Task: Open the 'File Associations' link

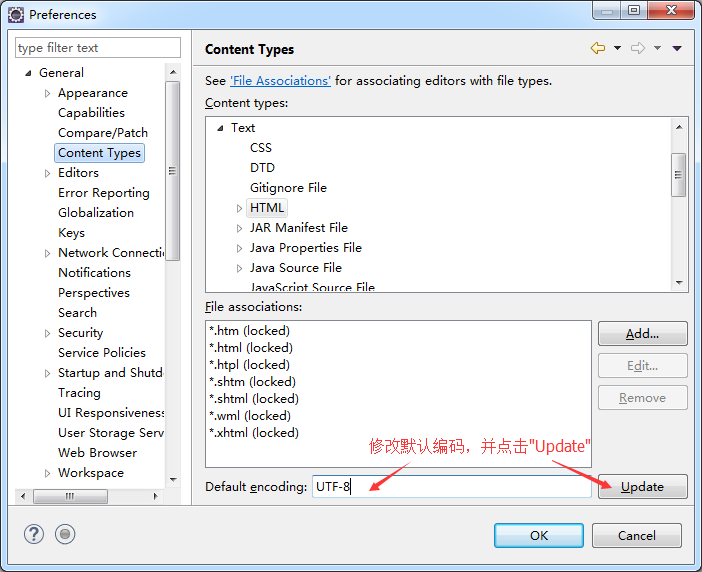Action: [280, 81]
